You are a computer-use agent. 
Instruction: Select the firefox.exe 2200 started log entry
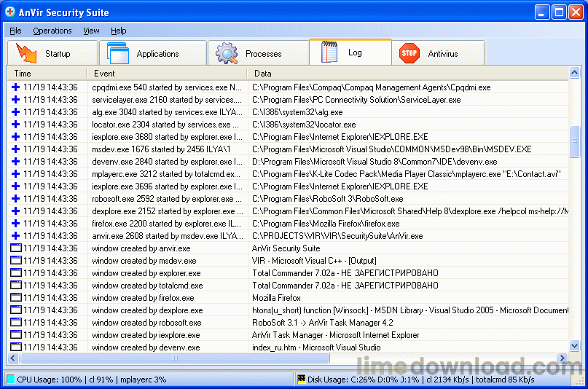[167, 224]
